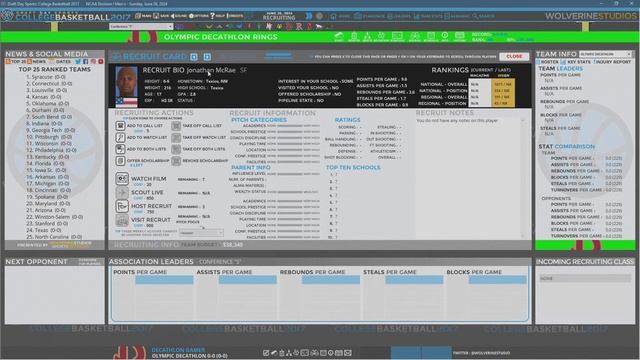Go to next recruit card arrow
Viewport: 640px width, 360px height.
(x=207, y=57)
